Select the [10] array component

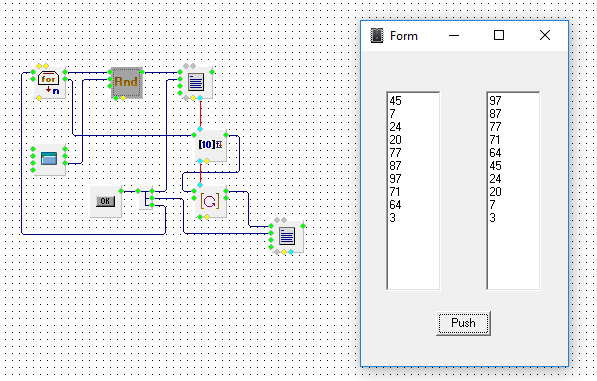tap(211, 145)
